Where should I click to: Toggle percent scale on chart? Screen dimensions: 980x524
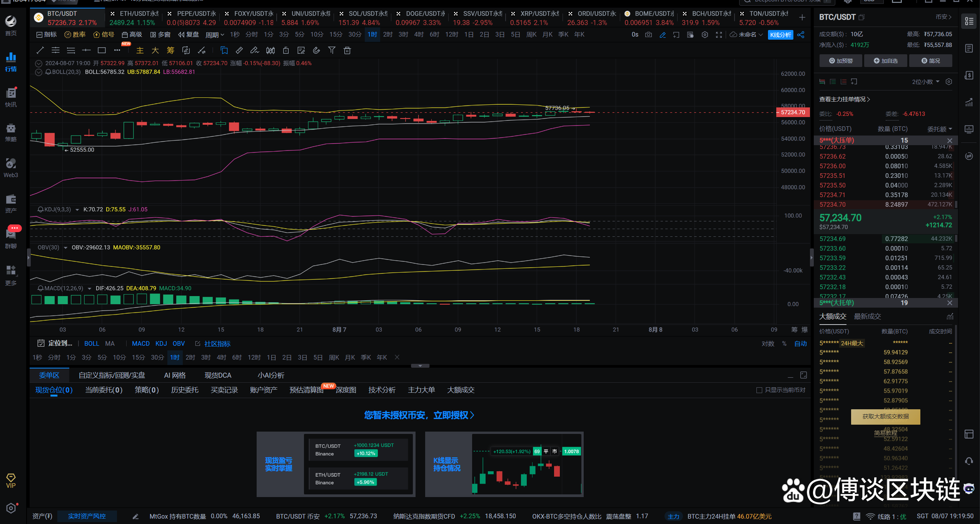784,343
